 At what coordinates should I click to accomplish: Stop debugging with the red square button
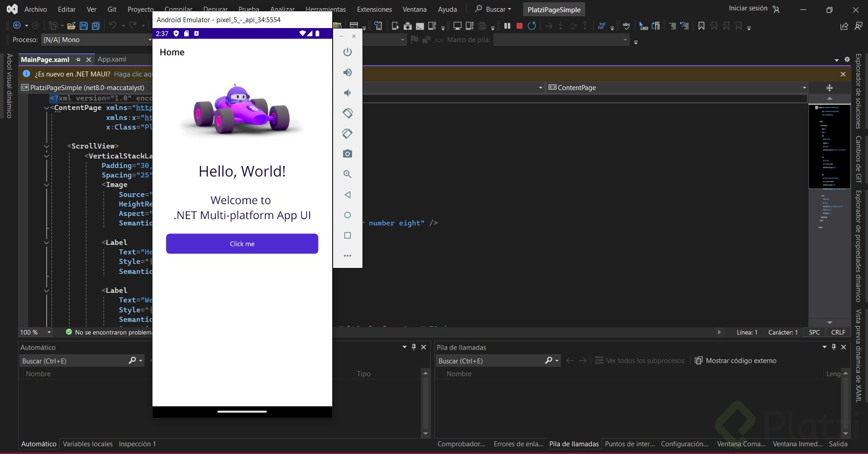[x=519, y=26]
